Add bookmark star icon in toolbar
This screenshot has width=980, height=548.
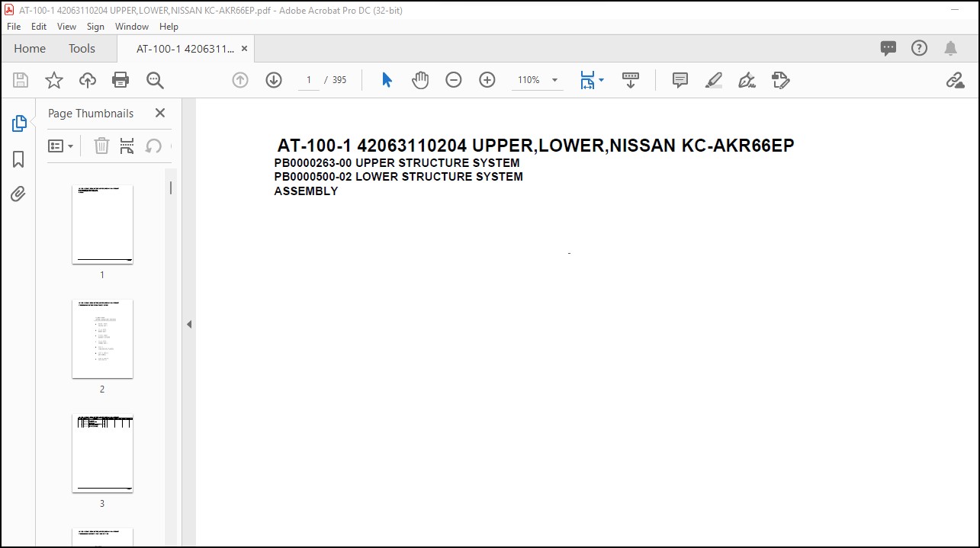[54, 80]
